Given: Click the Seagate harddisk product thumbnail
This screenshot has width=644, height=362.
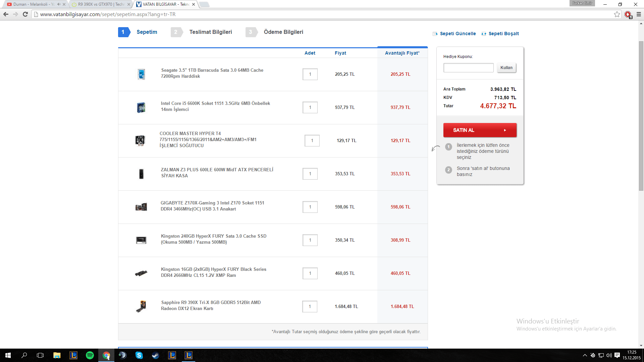Looking at the screenshot, I should (x=141, y=74).
